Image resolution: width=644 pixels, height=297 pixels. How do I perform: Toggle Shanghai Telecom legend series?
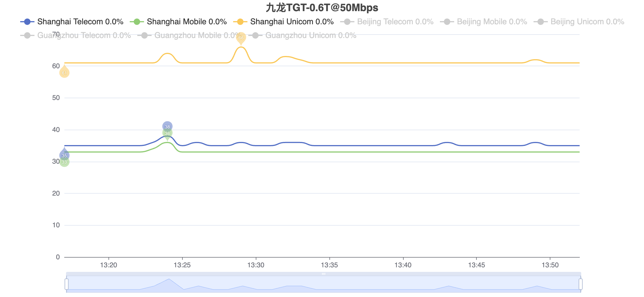(72, 22)
